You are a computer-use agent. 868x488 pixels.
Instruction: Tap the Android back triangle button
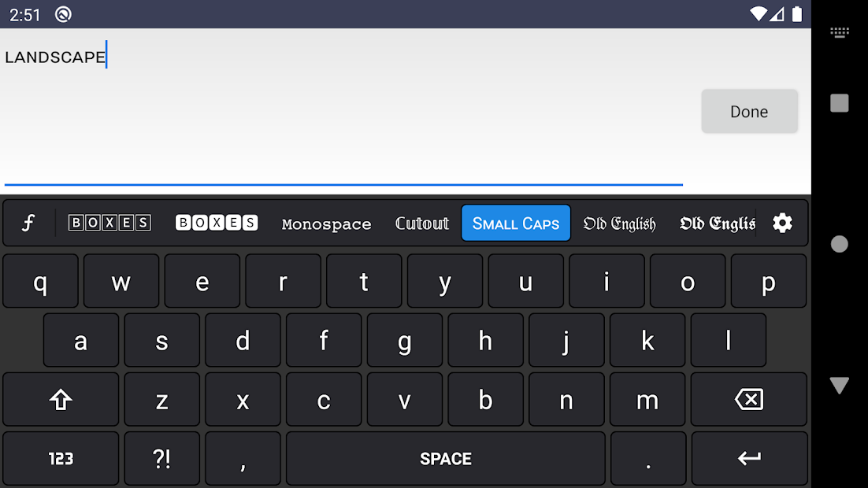click(840, 385)
